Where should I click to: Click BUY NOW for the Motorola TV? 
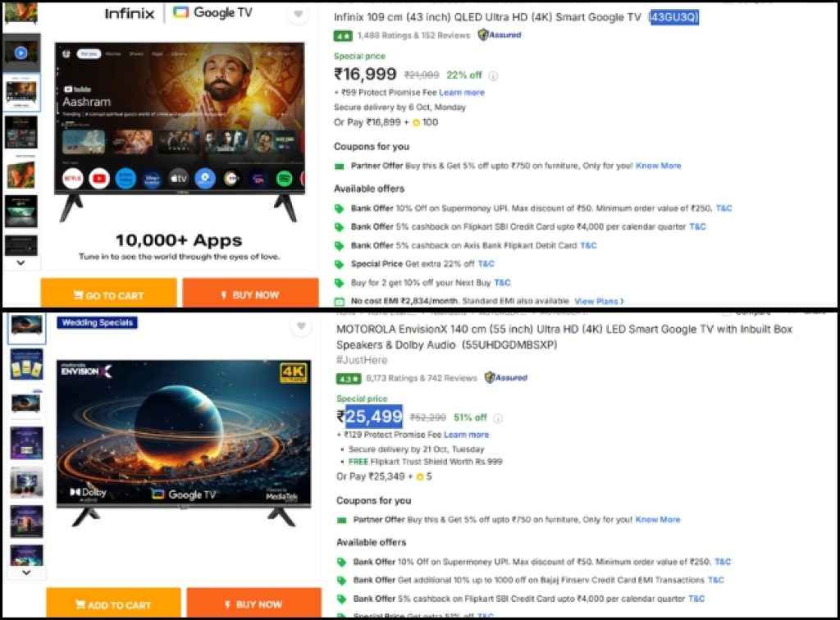[254, 603]
